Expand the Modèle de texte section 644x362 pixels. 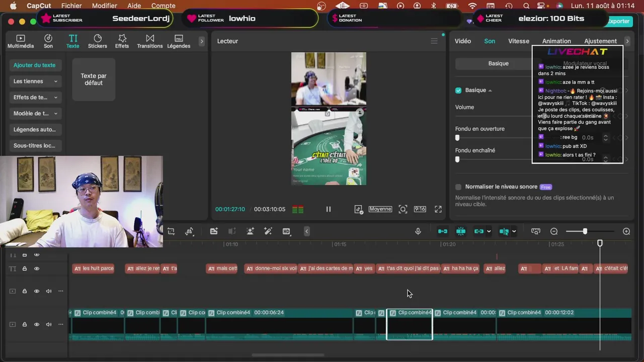tap(35, 114)
